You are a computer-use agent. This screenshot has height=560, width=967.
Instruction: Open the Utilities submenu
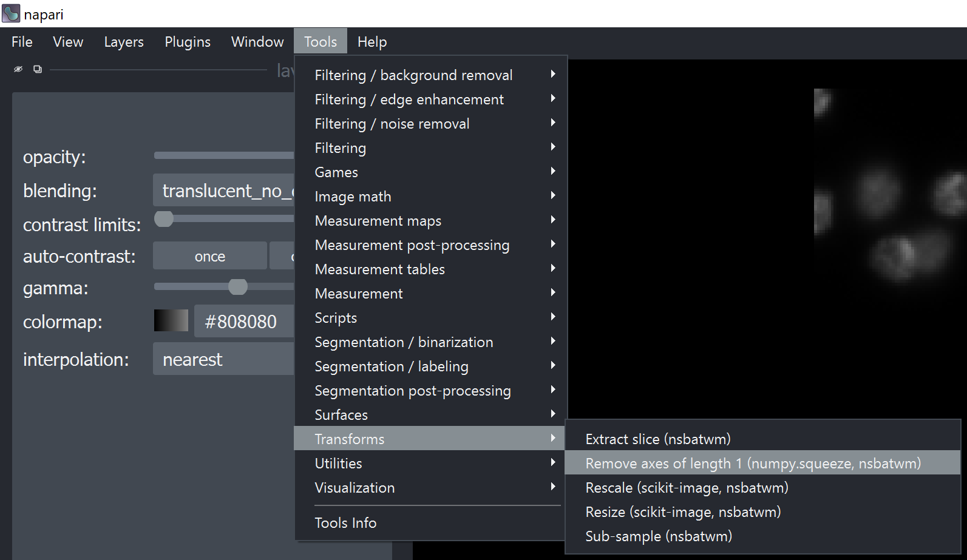pyautogui.click(x=430, y=463)
